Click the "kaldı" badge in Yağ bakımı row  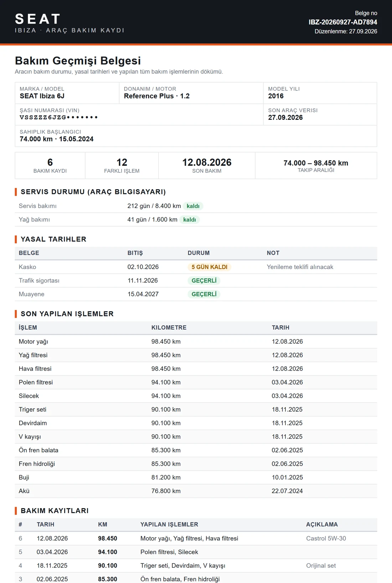[190, 219]
